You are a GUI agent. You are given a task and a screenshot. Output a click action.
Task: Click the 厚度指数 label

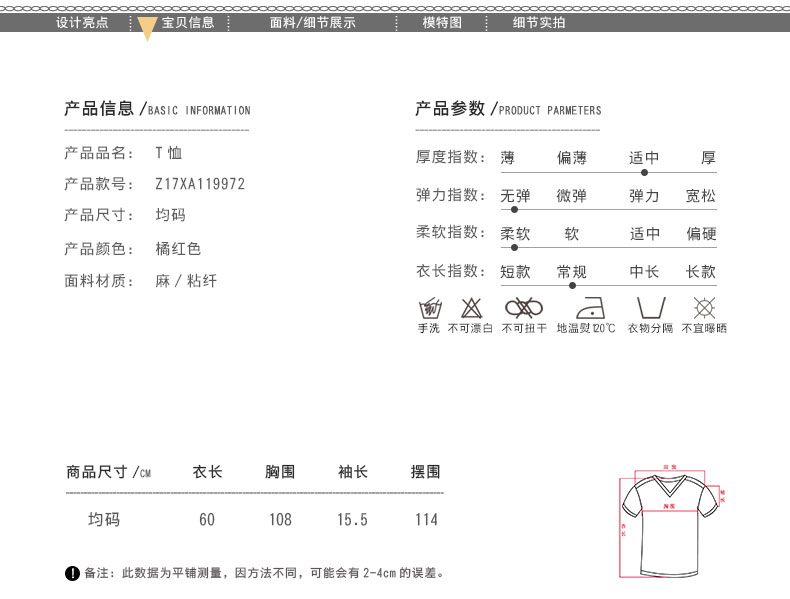click(x=450, y=157)
